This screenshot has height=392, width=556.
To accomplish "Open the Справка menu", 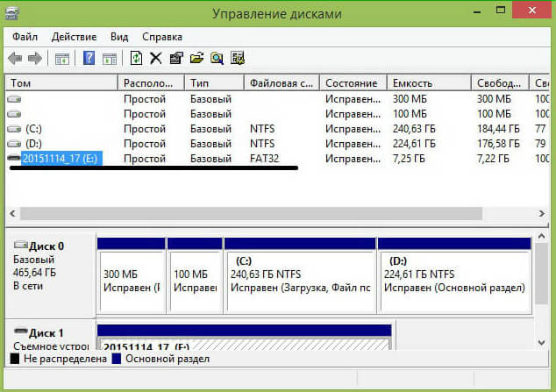I will point(162,37).
